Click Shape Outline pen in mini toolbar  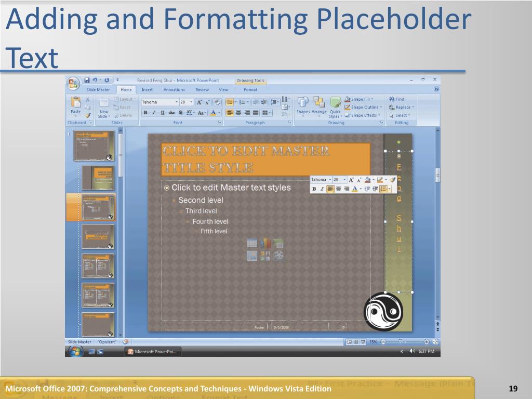[x=380, y=180]
